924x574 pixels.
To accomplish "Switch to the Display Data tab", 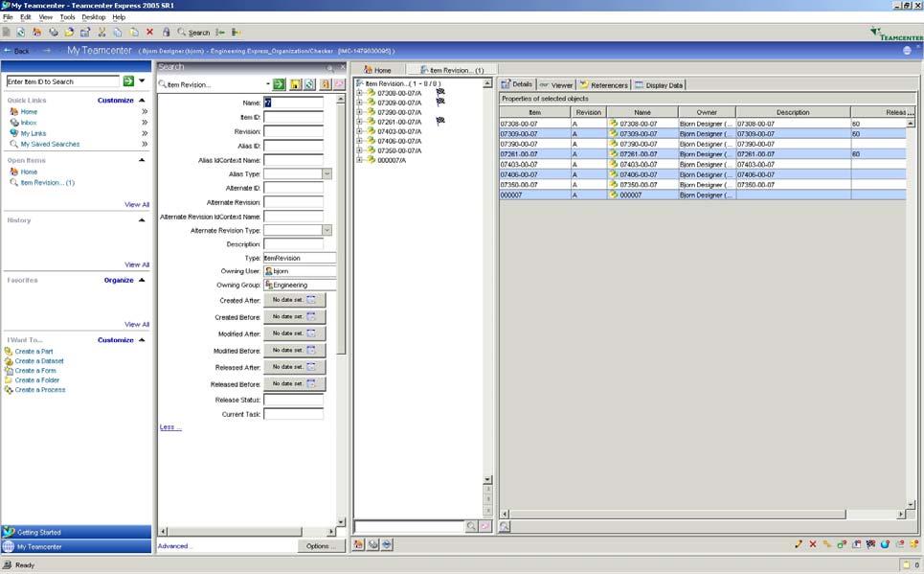I will [659, 85].
